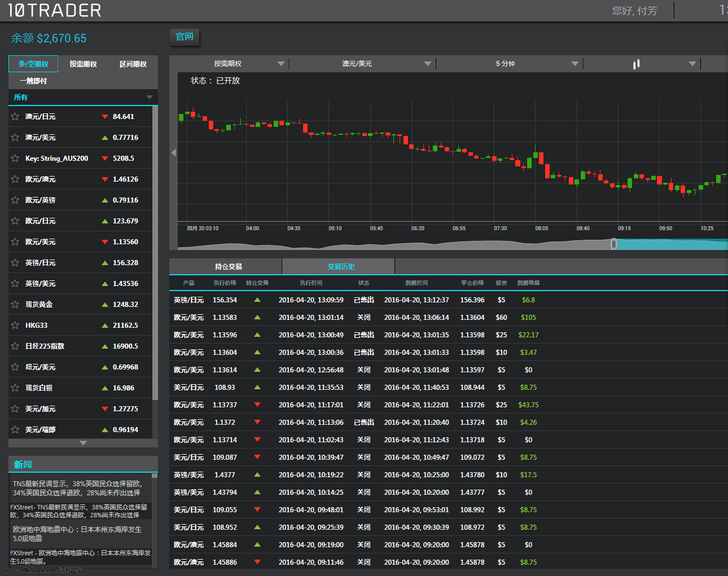Click the 余额 $2,670.65 balance
This screenshot has width=728, height=576.
(49, 38)
